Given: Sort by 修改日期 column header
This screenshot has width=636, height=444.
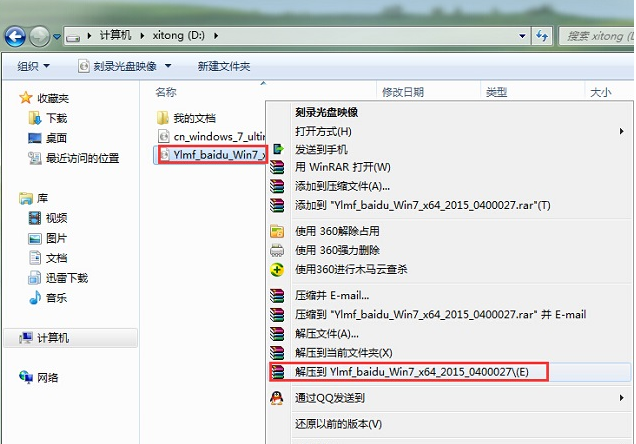Looking at the screenshot, I should click(x=403, y=92).
